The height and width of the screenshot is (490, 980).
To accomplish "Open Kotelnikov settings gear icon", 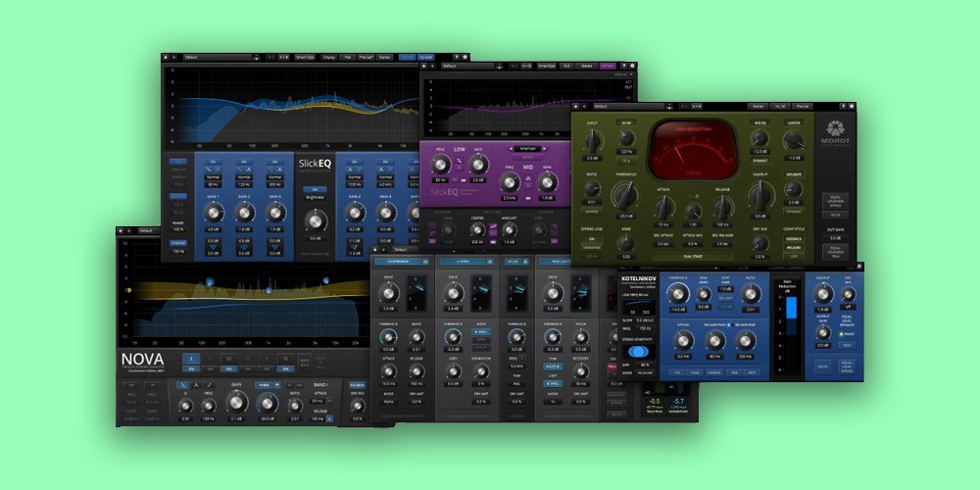I will click(859, 267).
